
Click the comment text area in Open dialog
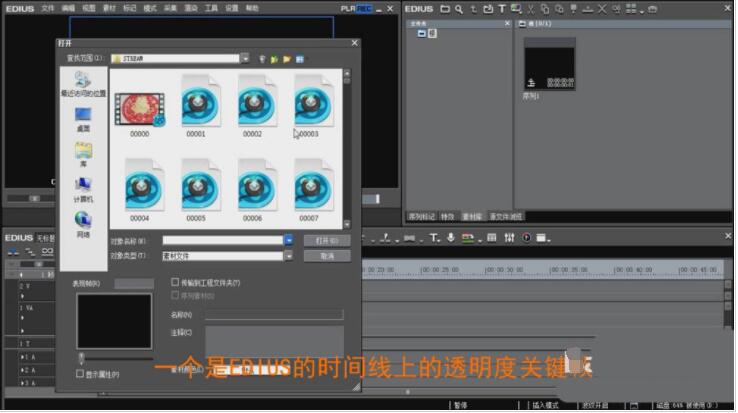click(274, 341)
